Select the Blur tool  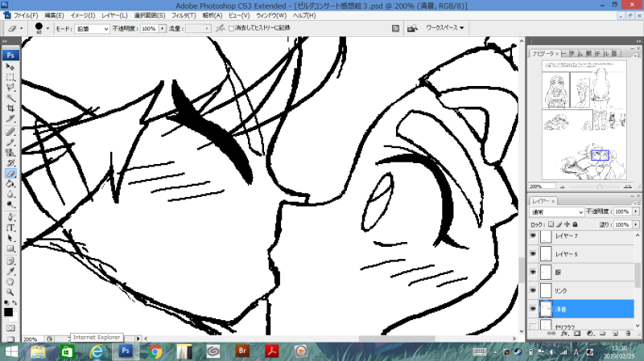[10, 194]
